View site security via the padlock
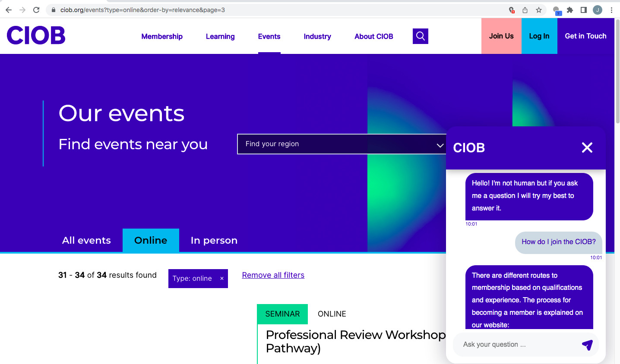Image resolution: width=620 pixels, height=364 pixels. (x=52, y=9)
